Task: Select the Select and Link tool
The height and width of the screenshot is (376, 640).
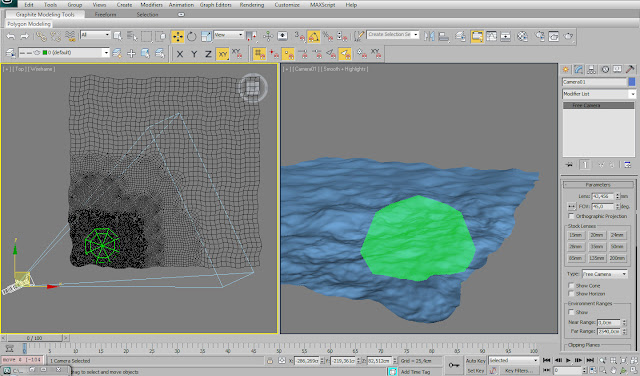Action: click(41, 36)
